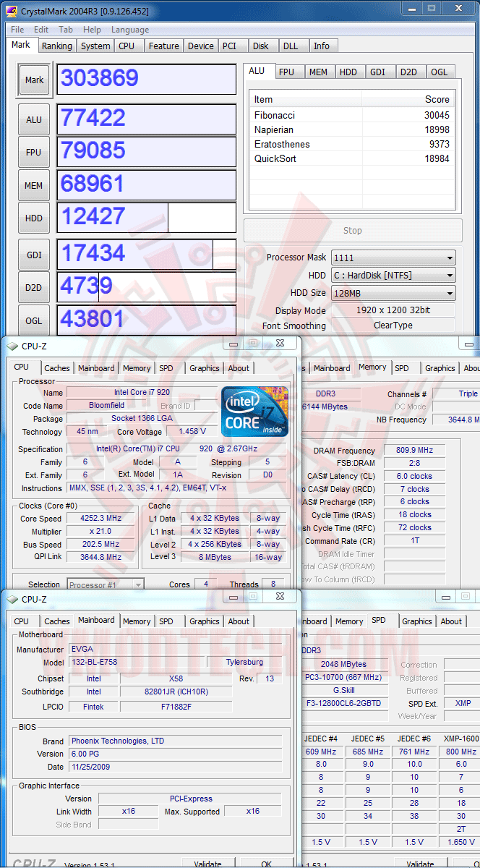Screen dimensions: 480x868
Task: Open the HDD drive selection dropdown
Action: (393, 275)
